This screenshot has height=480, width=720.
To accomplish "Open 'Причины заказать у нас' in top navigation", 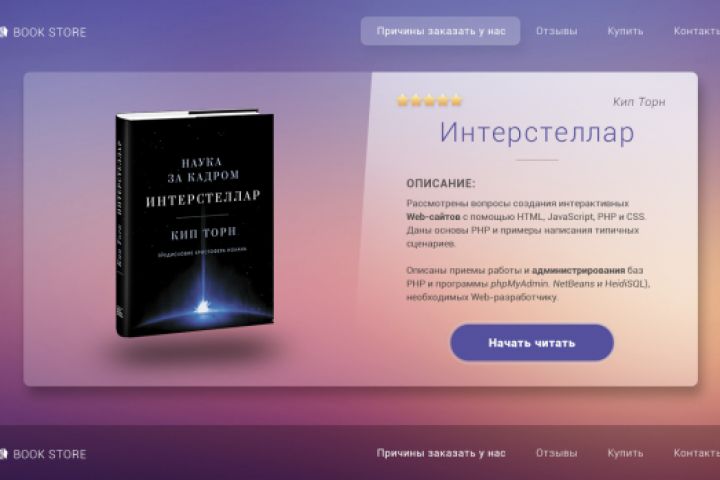I will [x=440, y=31].
